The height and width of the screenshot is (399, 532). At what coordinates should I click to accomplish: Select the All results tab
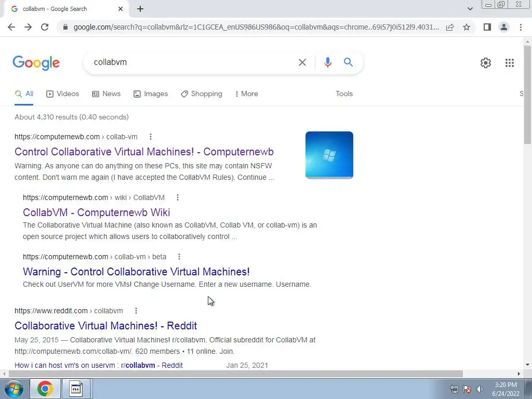(24, 94)
